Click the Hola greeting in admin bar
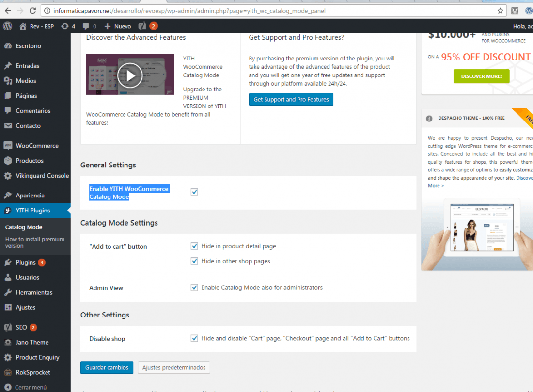The height and width of the screenshot is (392, 533). [523, 26]
